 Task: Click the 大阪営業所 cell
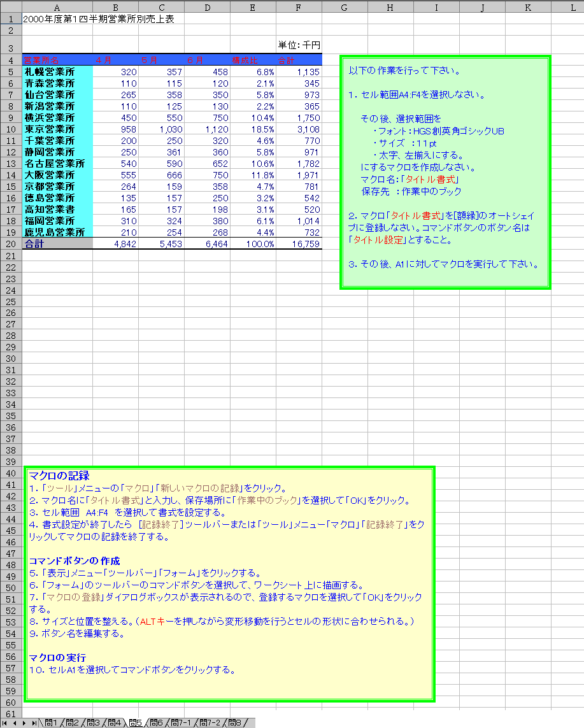(57, 175)
